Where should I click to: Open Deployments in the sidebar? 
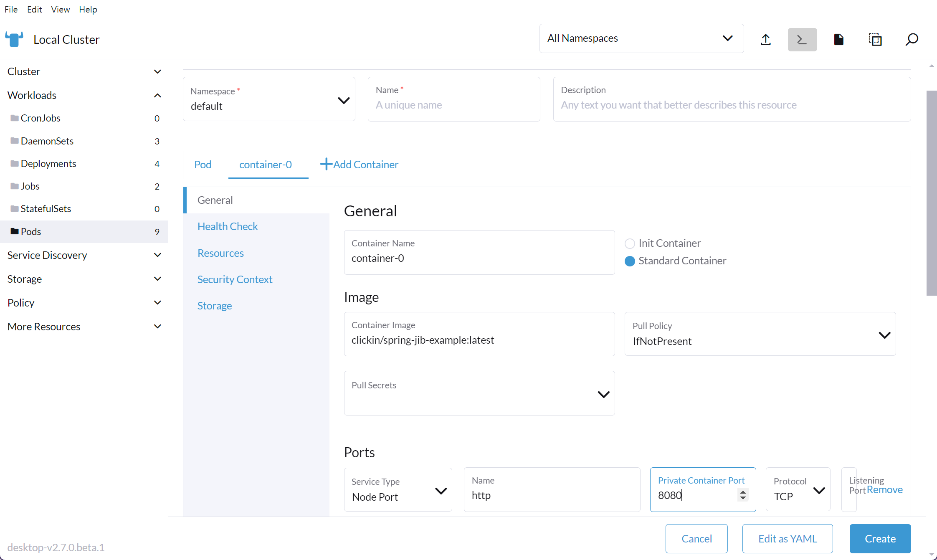(x=84, y=164)
